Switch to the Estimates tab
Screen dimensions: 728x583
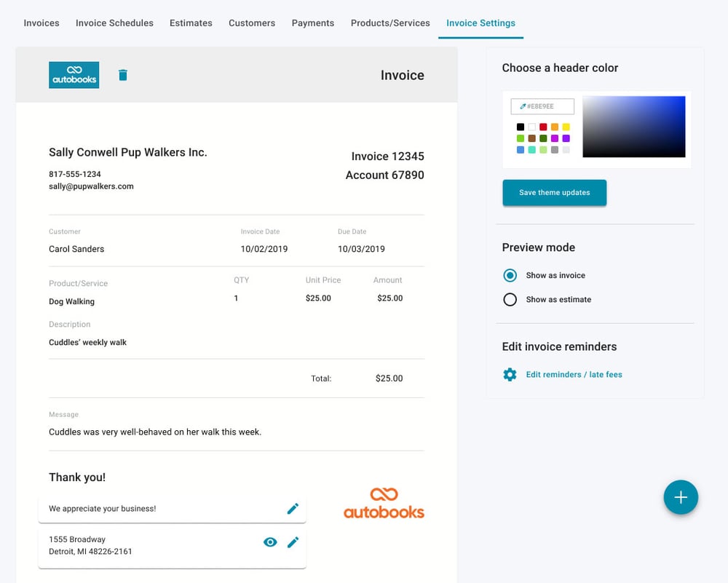click(191, 23)
